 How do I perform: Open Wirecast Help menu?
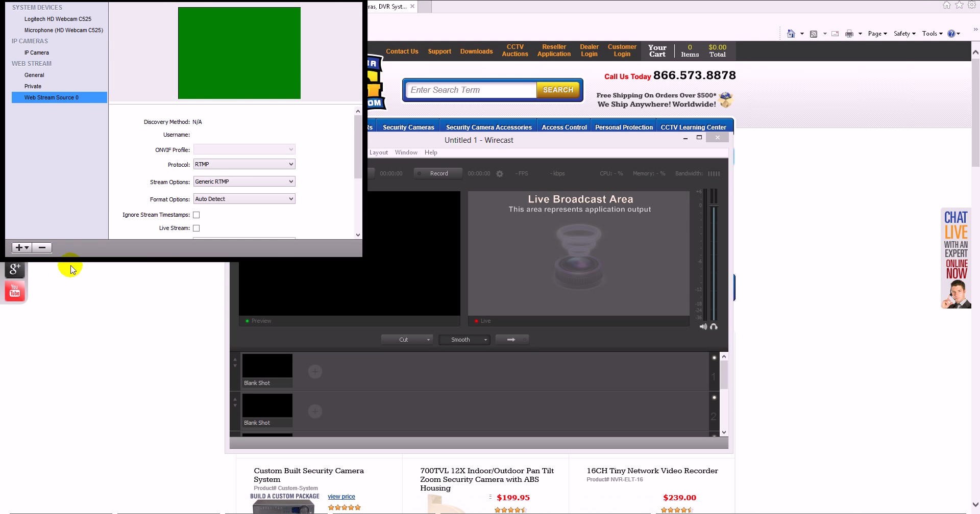tap(431, 152)
